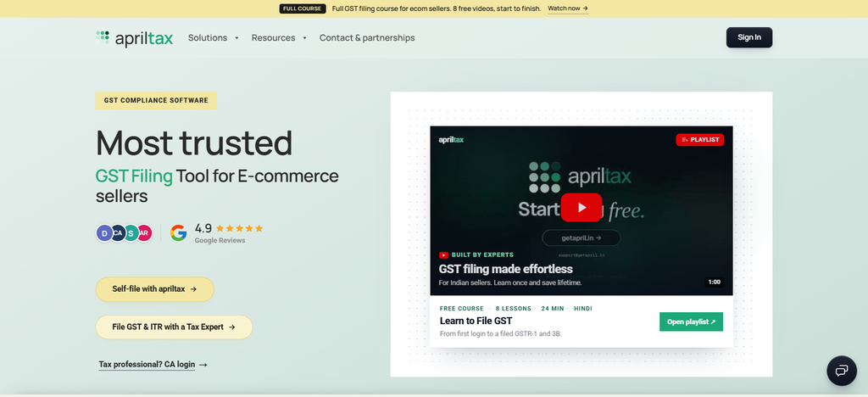Click the pink AR avatar
The height and width of the screenshot is (397, 868).
[x=144, y=233]
